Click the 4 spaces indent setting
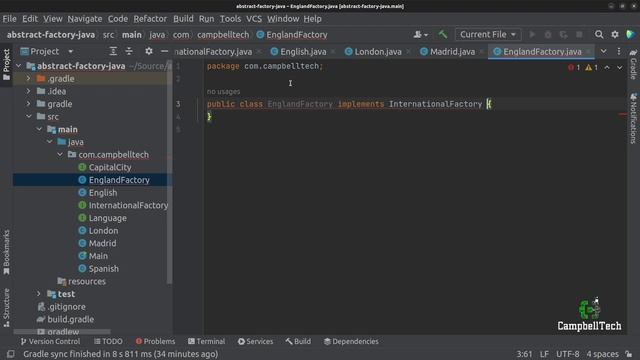640x360 pixels. (602, 354)
